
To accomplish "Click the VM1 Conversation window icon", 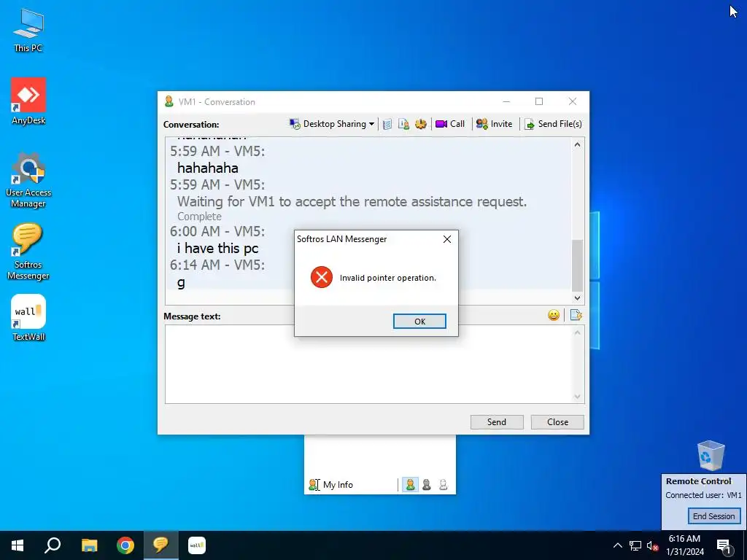I will click(x=169, y=101).
